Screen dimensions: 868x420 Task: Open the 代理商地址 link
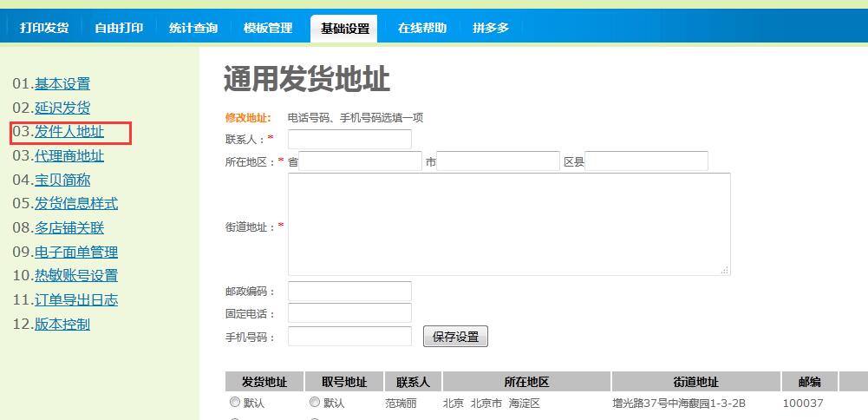(69, 156)
